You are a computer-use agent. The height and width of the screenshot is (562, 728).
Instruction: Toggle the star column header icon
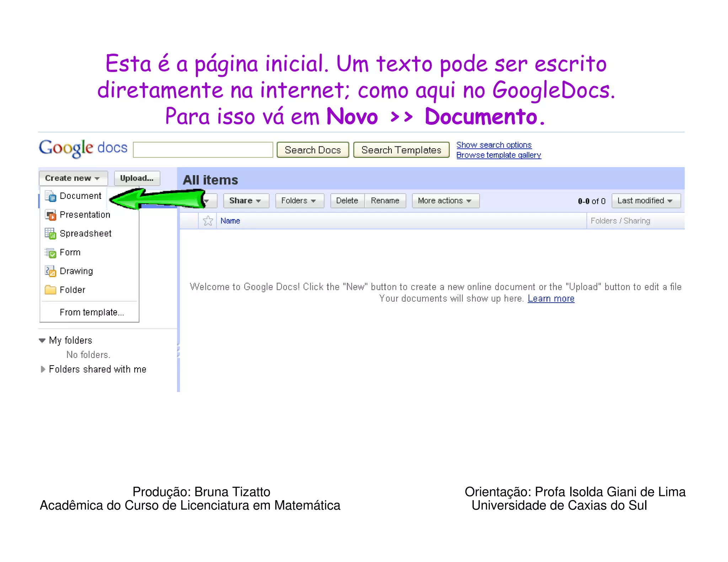click(208, 221)
